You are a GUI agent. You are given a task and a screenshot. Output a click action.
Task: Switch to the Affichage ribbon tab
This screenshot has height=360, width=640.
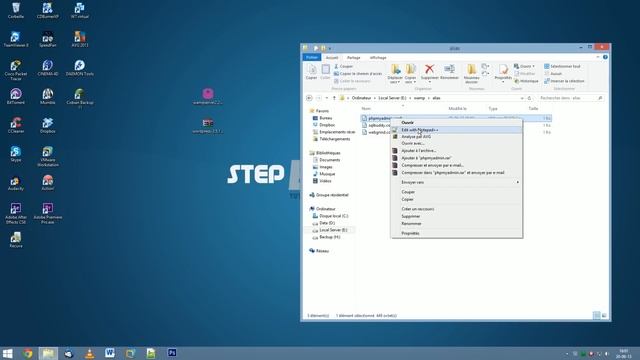378,58
